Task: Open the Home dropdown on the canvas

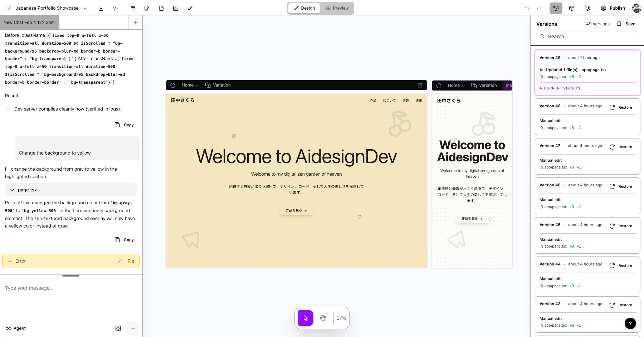Action: 189,85
